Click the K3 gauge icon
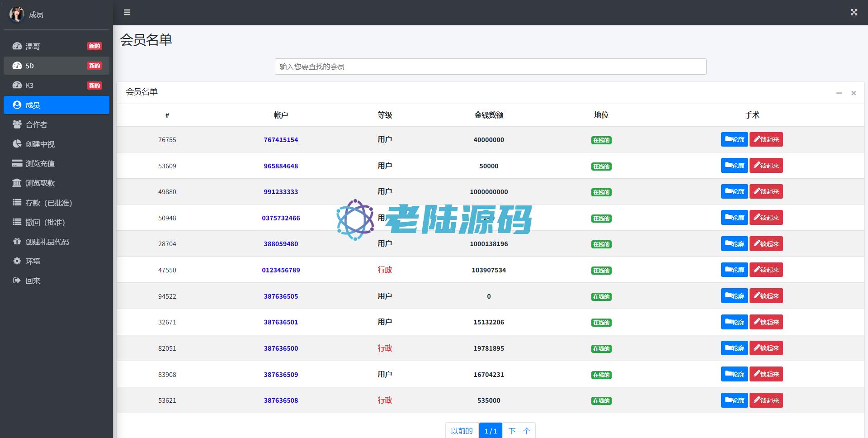 click(17, 85)
